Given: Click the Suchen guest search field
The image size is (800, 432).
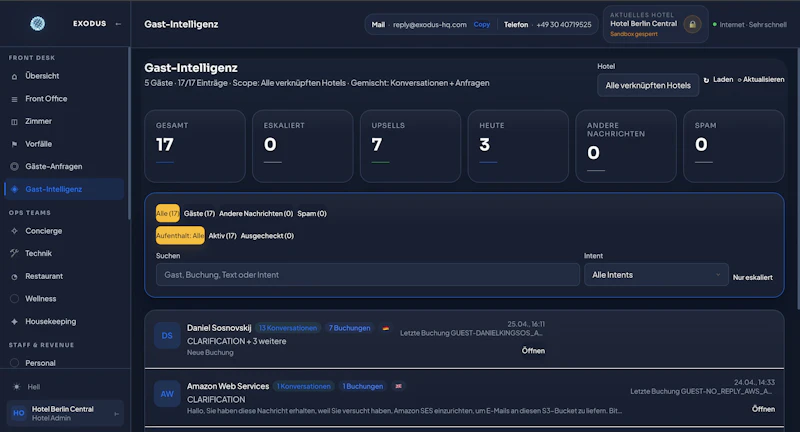Looking at the screenshot, I should [x=367, y=275].
